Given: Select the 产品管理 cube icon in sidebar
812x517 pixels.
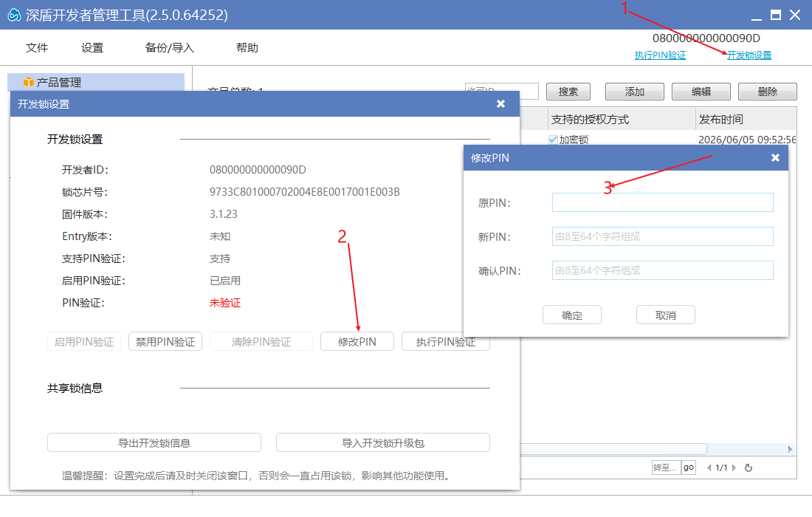Looking at the screenshot, I should [x=29, y=83].
